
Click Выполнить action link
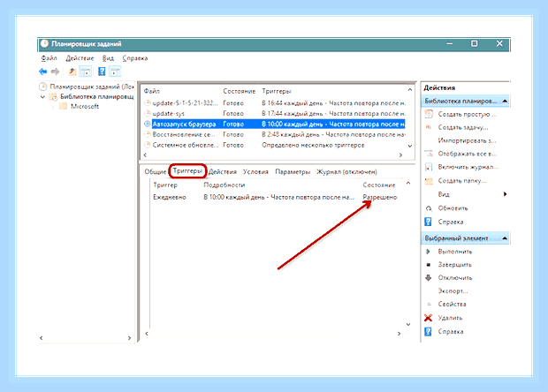pos(455,252)
